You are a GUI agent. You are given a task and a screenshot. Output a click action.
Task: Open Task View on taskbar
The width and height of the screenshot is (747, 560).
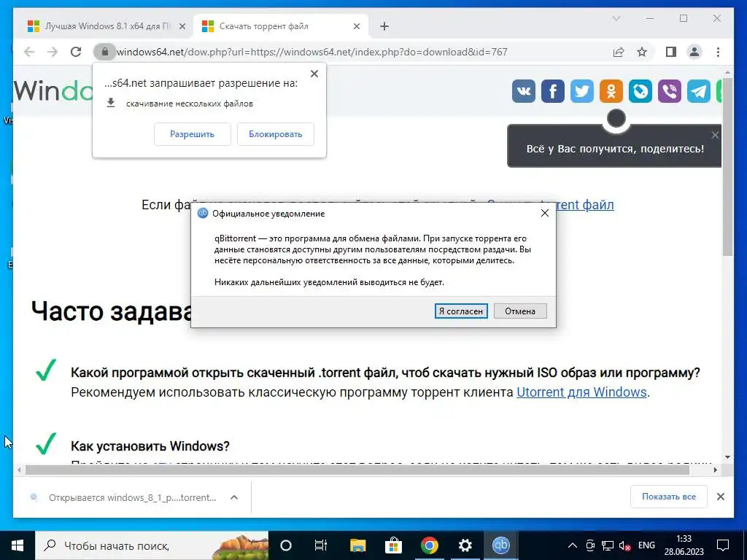(x=321, y=545)
